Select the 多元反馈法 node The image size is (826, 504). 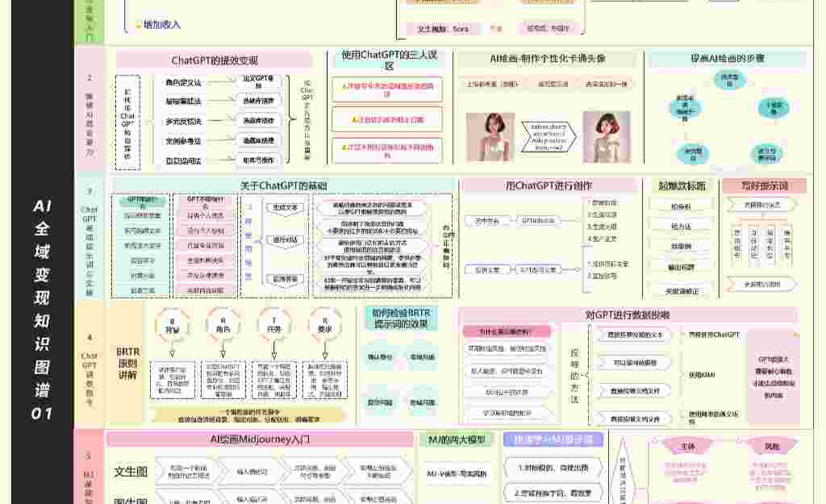(x=183, y=121)
